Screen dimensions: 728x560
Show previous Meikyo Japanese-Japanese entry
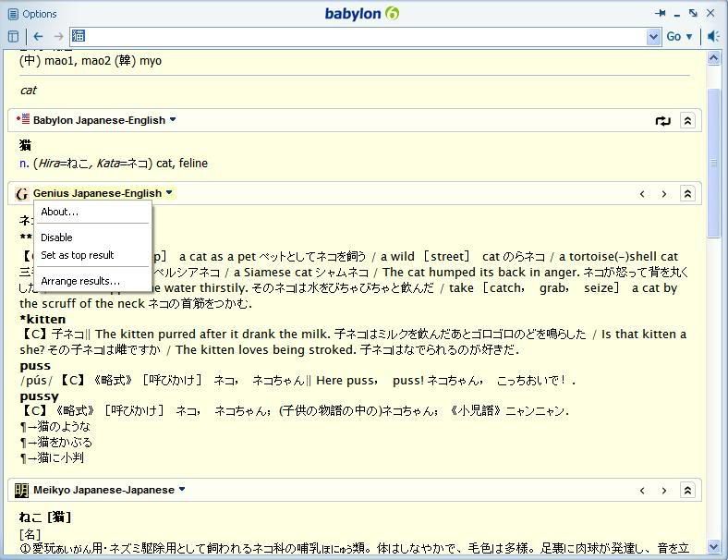point(642,491)
